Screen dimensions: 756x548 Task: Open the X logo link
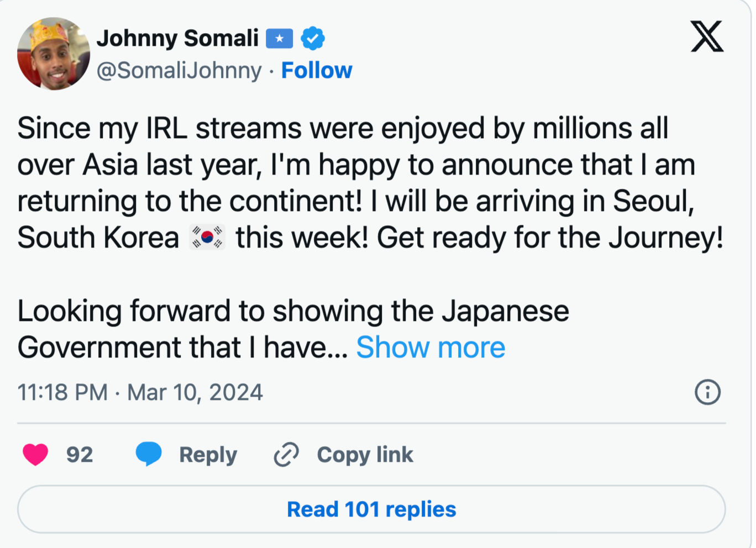point(707,36)
